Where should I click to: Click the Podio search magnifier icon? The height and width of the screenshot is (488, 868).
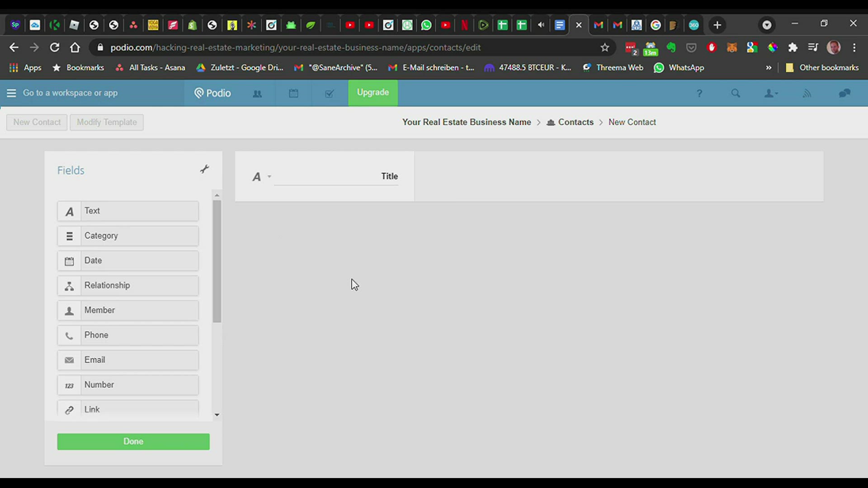[x=736, y=94]
